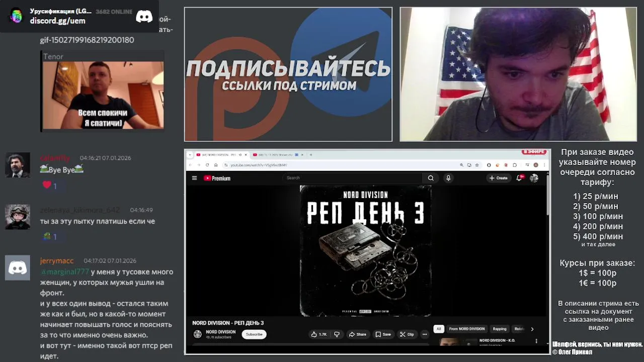Click video title NORD DIVISION - РЕП ДЕНЬ 3
Viewport: 644px width, 362px height.
click(228, 323)
